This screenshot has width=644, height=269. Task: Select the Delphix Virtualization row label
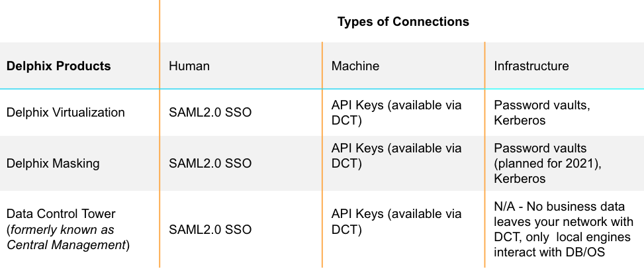click(x=66, y=113)
